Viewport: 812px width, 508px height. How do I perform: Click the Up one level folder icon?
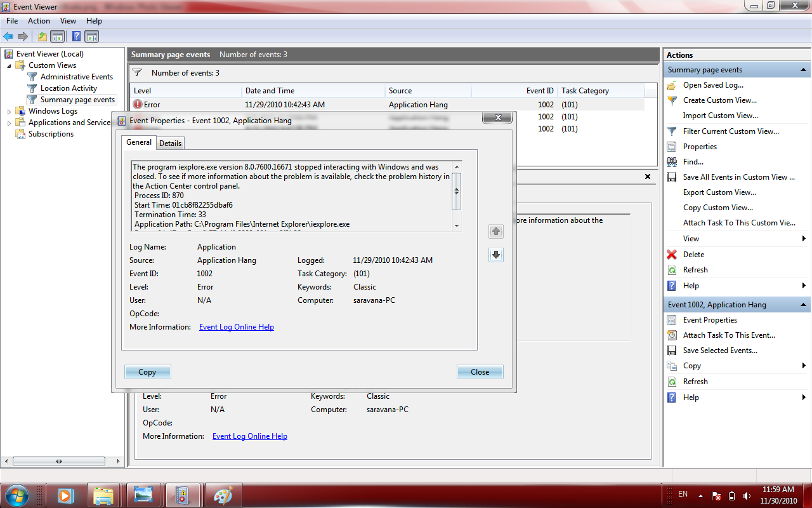(43, 36)
